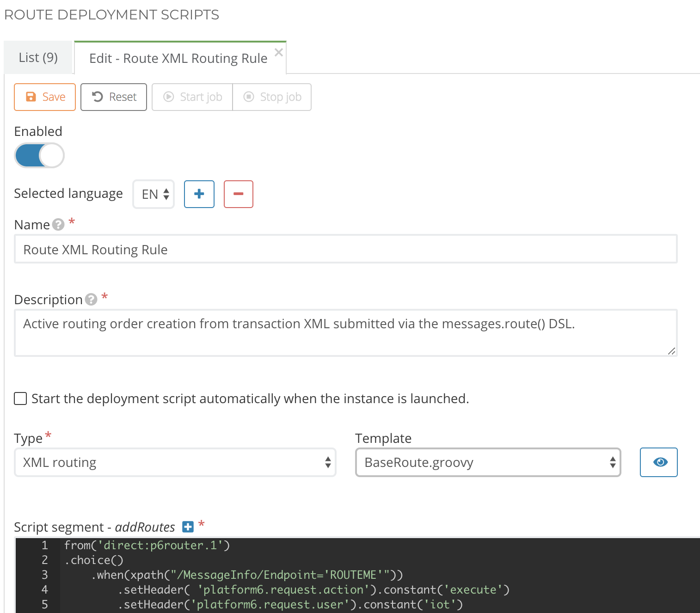Screen dimensions: 700x613
Task: Click the Reset button
Action: (114, 97)
